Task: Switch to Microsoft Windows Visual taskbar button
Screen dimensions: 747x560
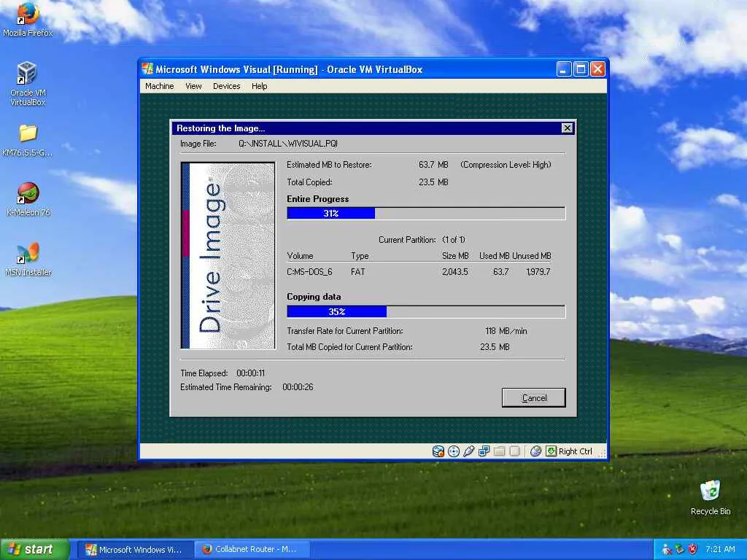Action: 135,550
